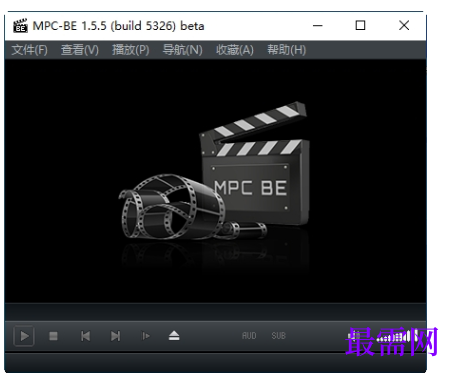Skip to the next file
The image size is (457, 373).
(x=115, y=336)
